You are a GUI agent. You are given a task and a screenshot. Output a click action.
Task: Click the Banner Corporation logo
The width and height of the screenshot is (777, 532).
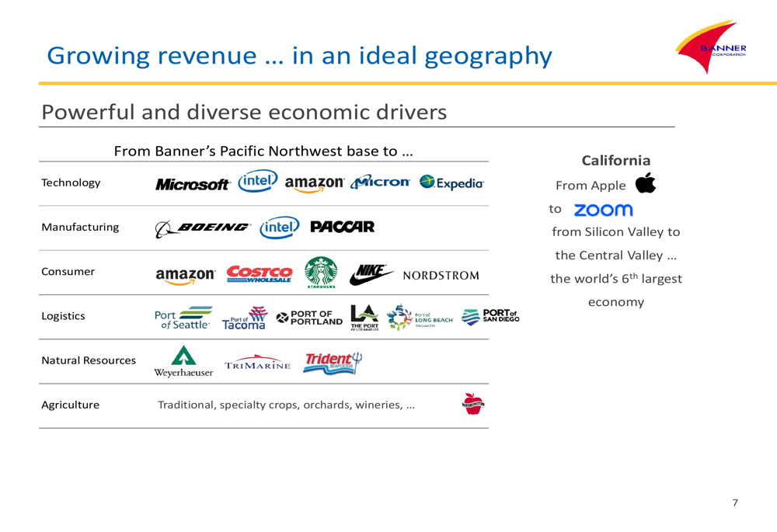[x=711, y=48]
